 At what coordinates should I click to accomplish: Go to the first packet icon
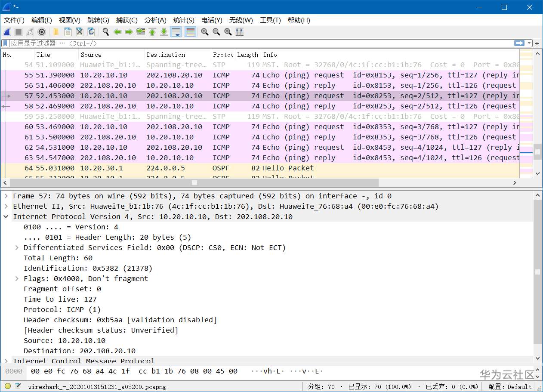[152, 32]
